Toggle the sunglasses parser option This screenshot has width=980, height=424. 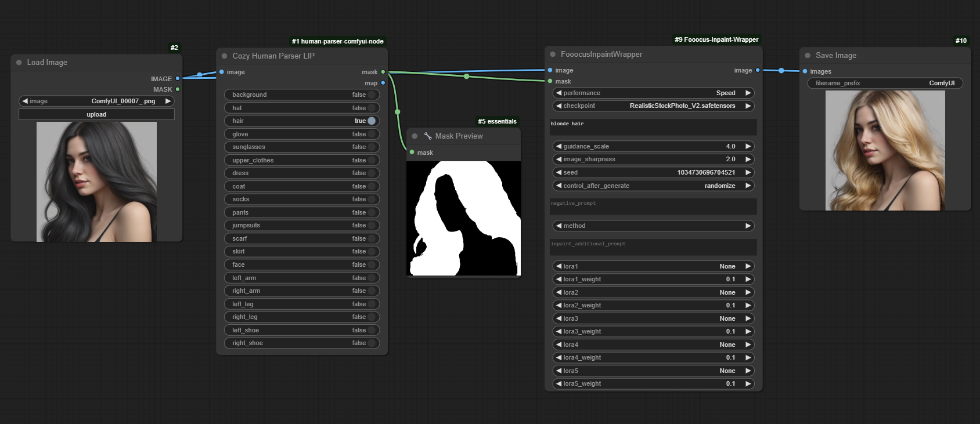tap(301, 147)
